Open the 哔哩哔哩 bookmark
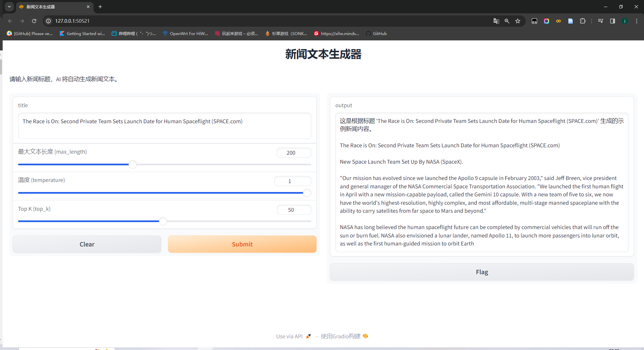 coord(134,33)
